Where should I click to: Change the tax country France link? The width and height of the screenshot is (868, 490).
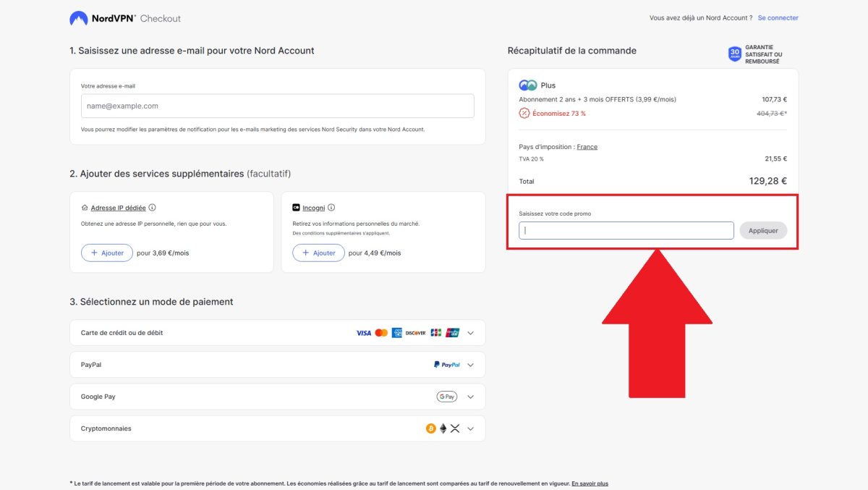tap(587, 147)
